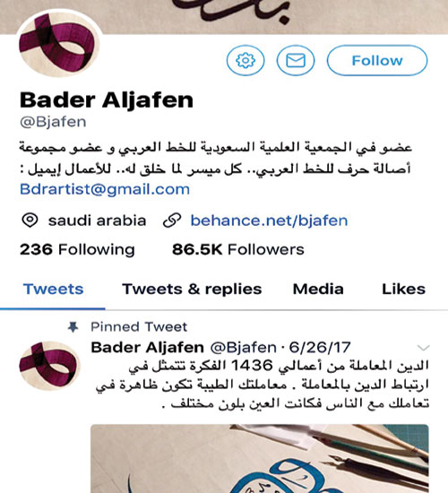Open the header banner calligraphy image
This screenshot has height=493, width=448.
pos(224,17)
